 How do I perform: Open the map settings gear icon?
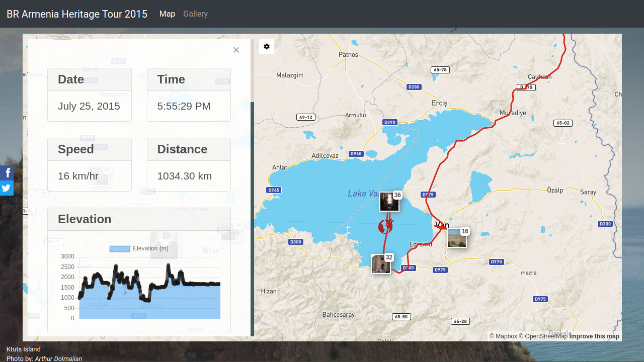(x=267, y=46)
